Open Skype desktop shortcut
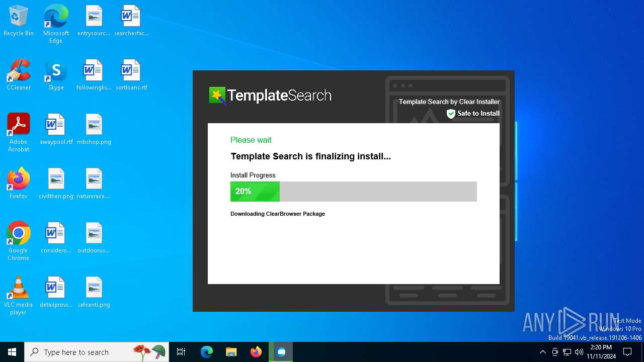 56,75
